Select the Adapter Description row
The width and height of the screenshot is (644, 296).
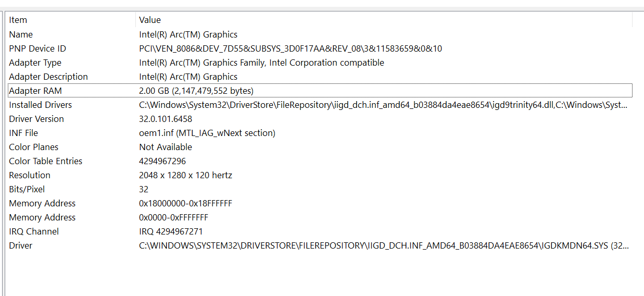(x=48, y=77)
